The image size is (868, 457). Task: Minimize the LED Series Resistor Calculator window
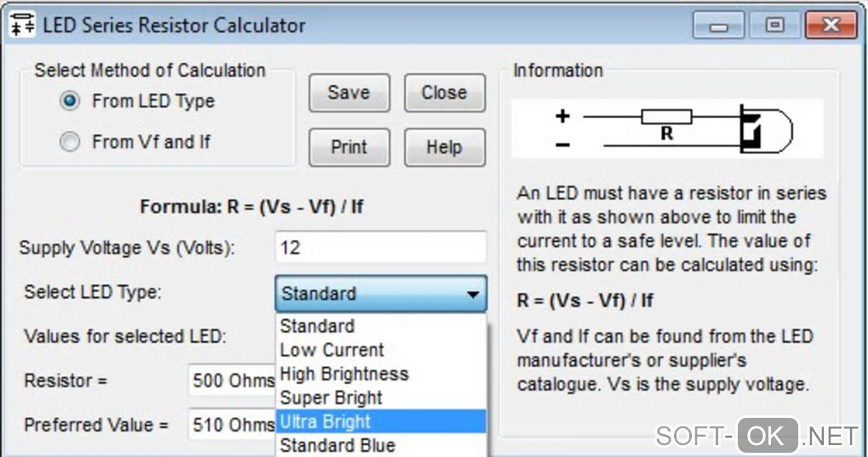pos(719,26)
